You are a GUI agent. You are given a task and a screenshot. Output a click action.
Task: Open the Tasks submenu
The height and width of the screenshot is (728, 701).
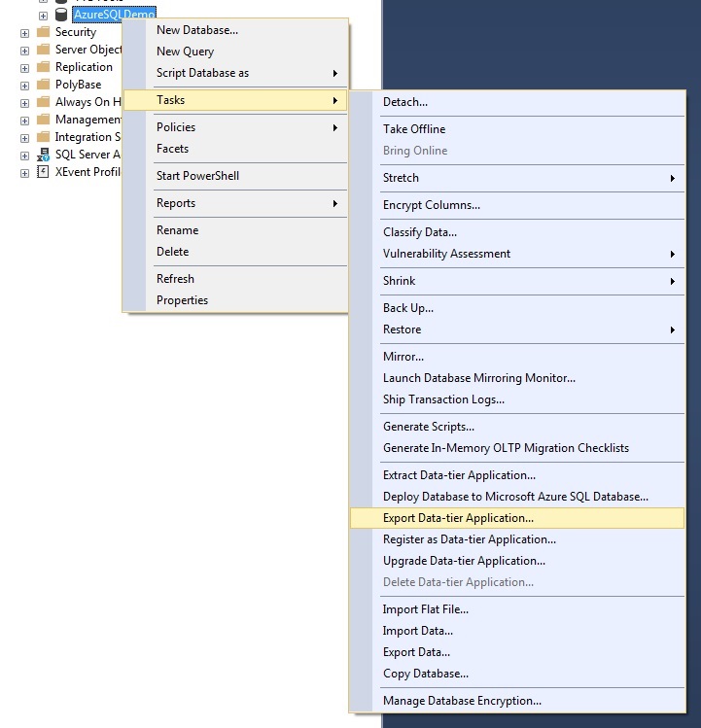[235, 100]
